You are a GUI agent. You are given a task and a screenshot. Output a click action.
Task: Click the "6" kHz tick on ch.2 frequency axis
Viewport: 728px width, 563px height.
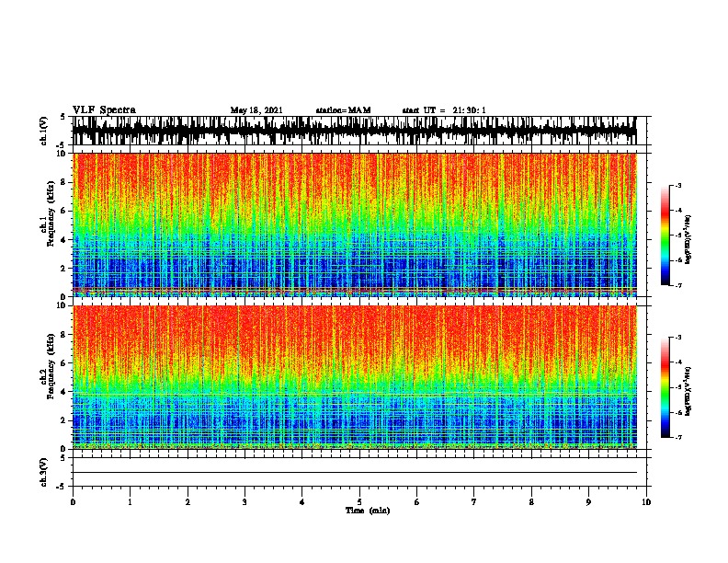[64, 363]
